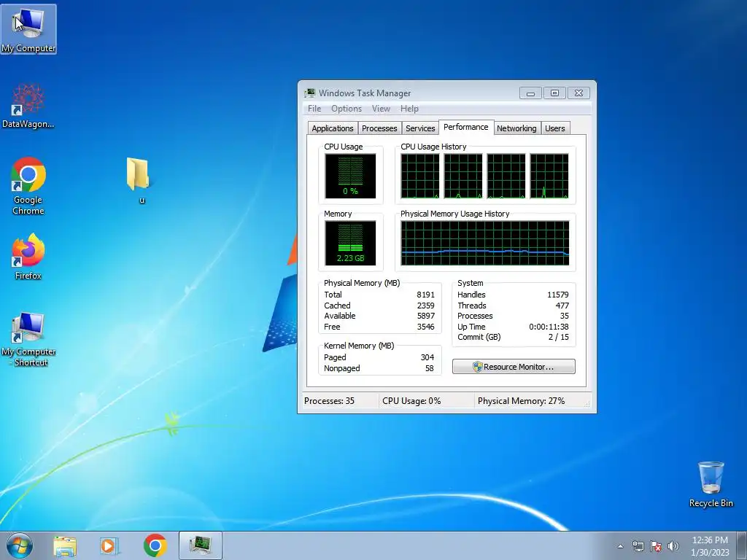
Task: Click the CPU Usage 0 % meter
Action: pos(350,176)
